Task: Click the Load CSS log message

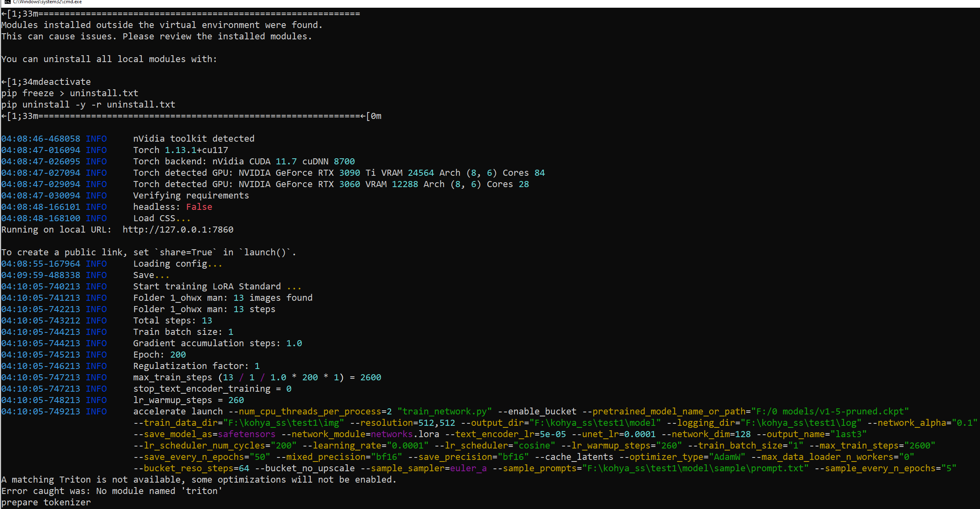Action: tap(160, 218)
